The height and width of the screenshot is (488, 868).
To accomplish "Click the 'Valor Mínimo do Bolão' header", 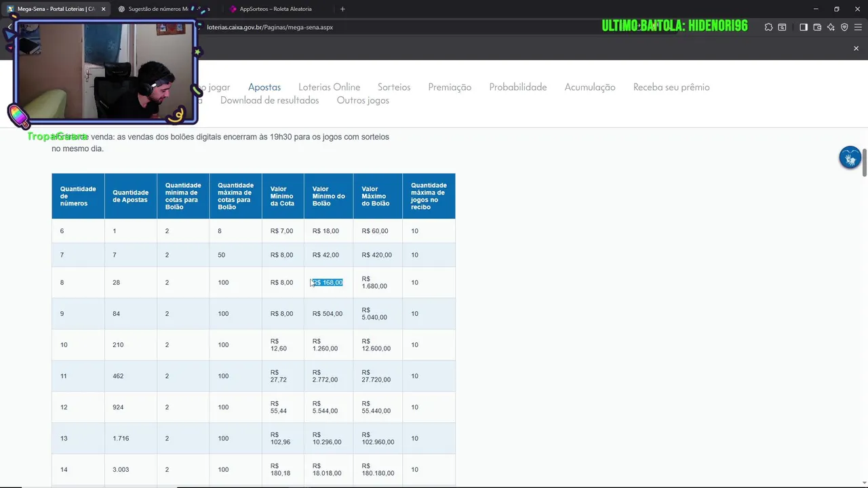I will 329,196.
